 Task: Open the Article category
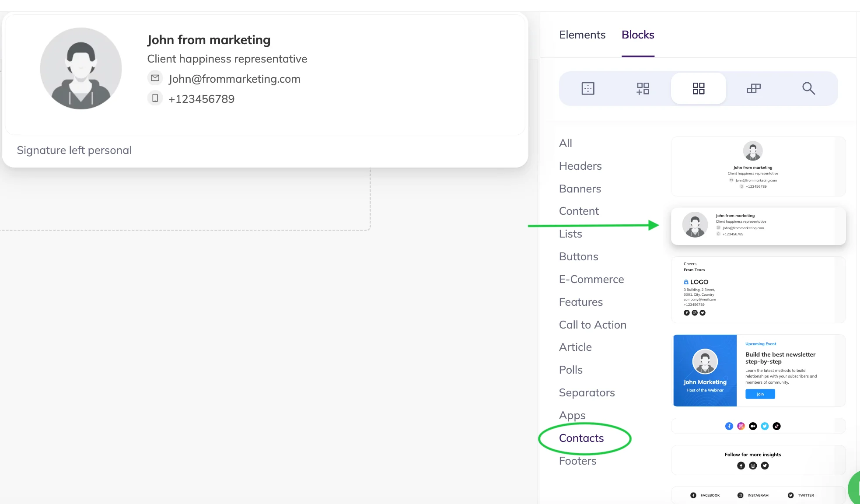point(575,347)
